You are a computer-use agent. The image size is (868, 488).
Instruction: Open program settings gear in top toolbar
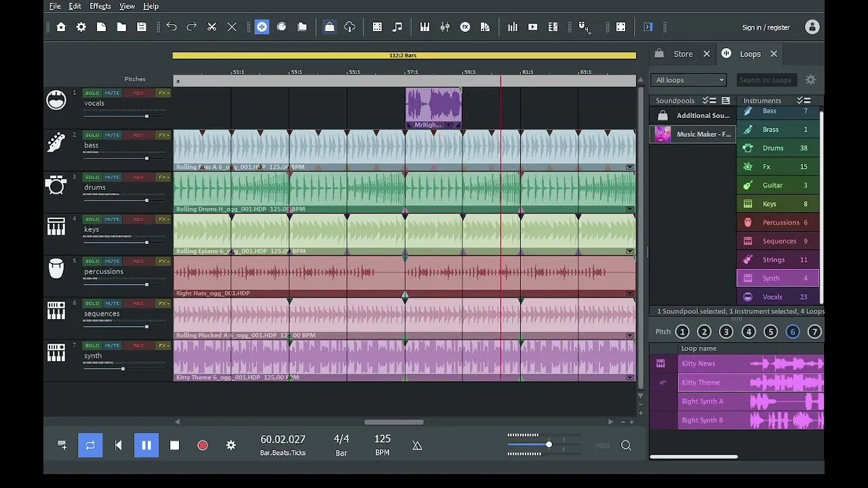coord(81,27)
